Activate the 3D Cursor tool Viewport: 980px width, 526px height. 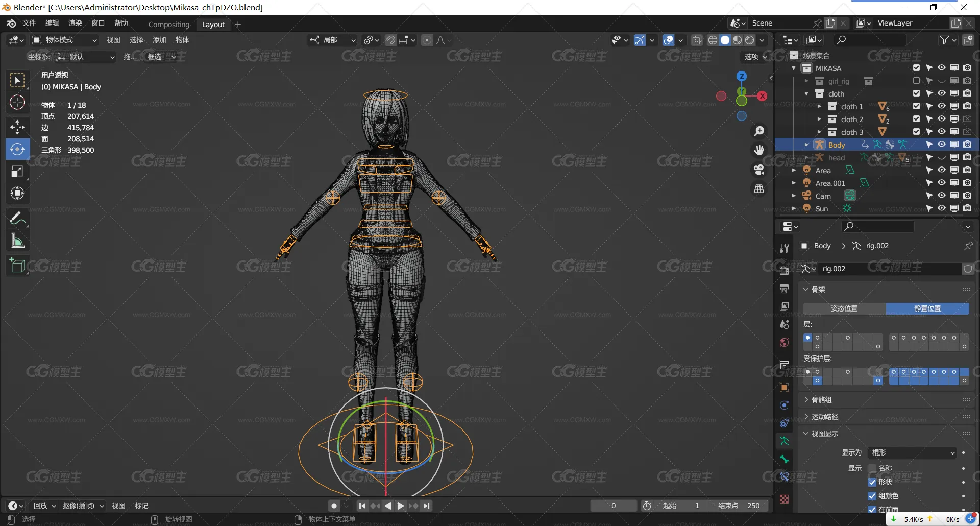click(x=17, y=103)
